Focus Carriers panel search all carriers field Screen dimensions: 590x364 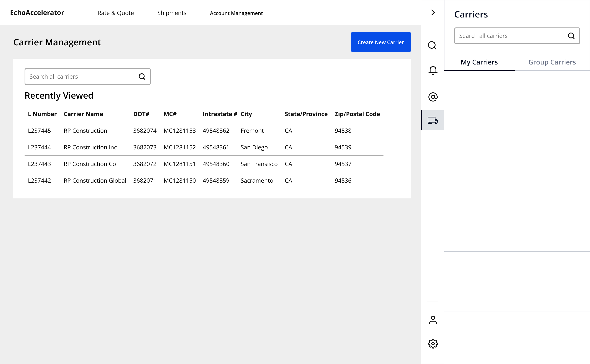tap(517, 36)
